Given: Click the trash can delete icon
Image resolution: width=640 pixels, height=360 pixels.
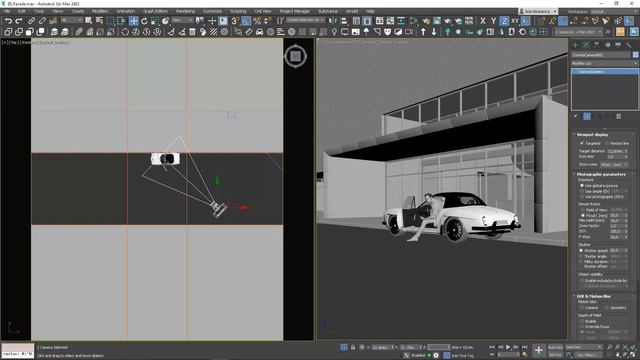Looking at the screenshot, I should coord(192,31).
